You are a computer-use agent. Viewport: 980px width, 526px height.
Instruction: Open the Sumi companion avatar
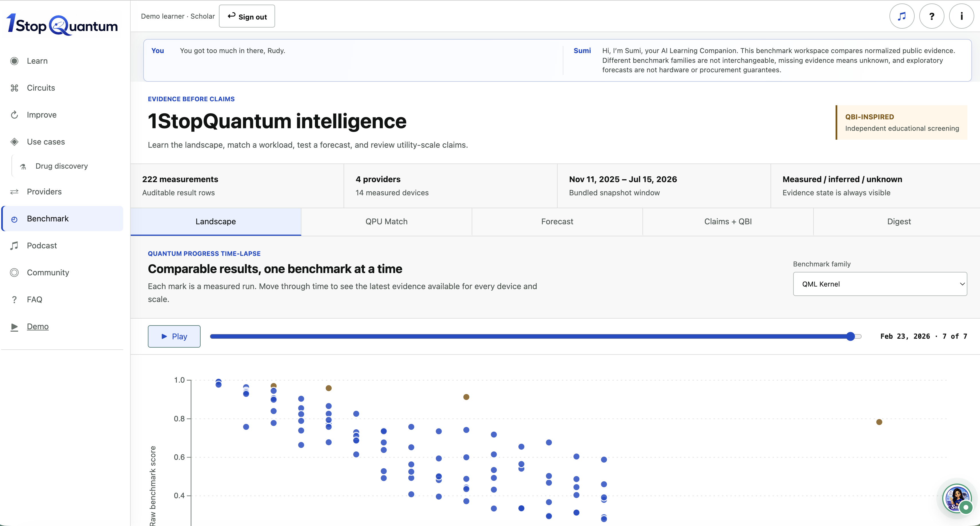point(957,498)
